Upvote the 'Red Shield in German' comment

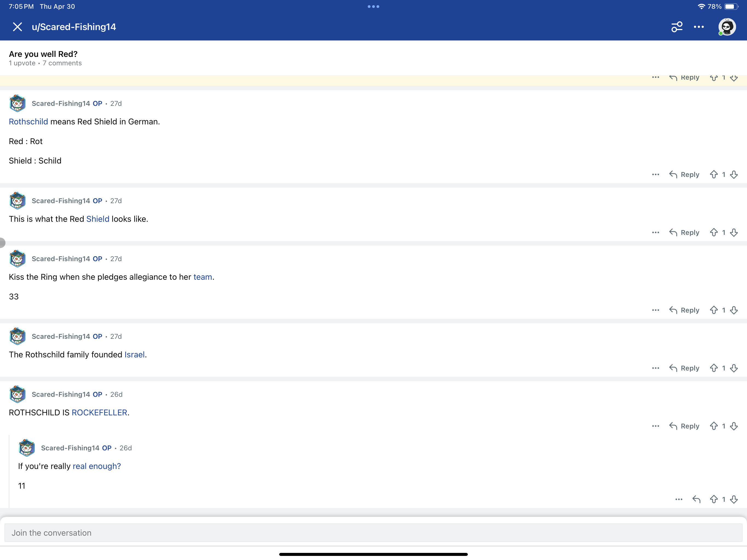(x=714, y=175)
